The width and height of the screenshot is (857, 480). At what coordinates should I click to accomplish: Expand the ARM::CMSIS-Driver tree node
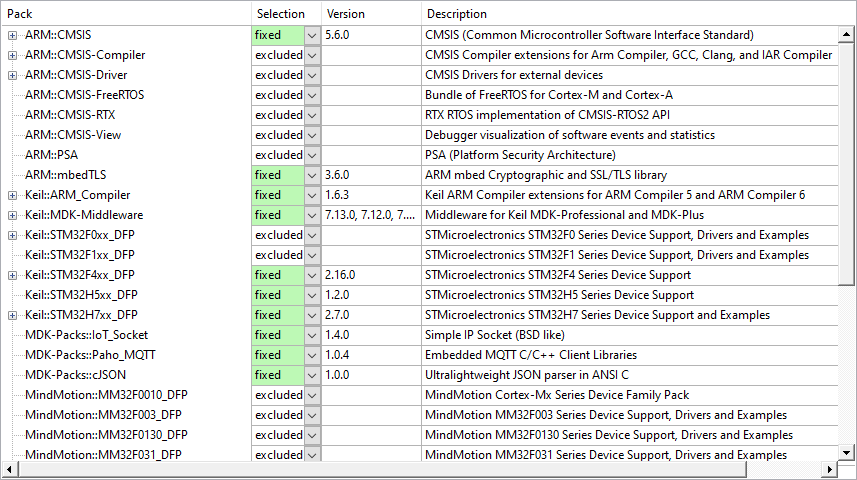click(x=12, y=75)
